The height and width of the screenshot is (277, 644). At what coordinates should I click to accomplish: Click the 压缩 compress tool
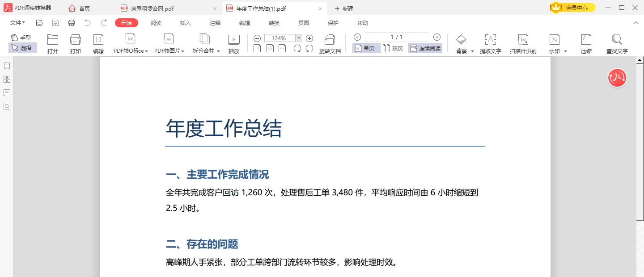click(586, 44)
